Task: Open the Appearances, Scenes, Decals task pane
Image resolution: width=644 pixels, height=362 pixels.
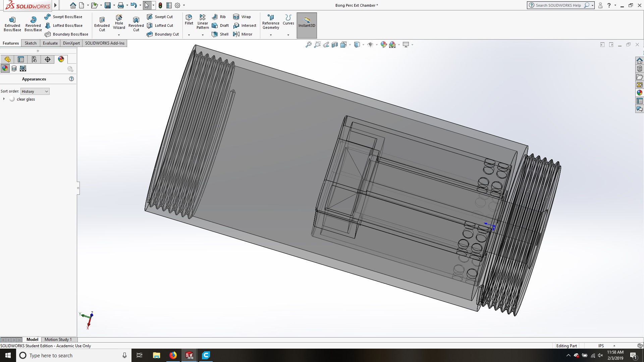Action: pos(640,93)
